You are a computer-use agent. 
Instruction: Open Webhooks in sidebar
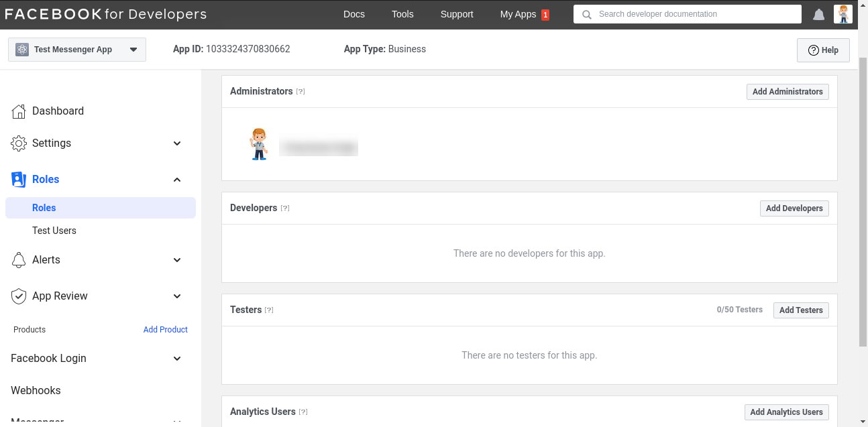coord(36,391)
